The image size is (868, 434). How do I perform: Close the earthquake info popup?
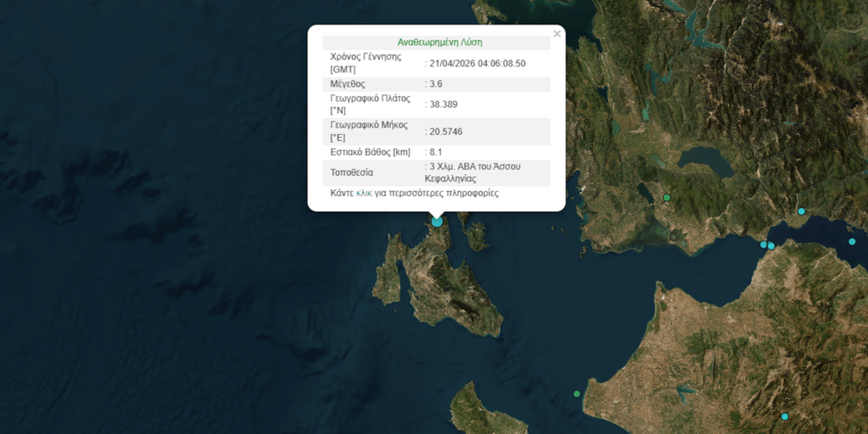click(556, 34)
